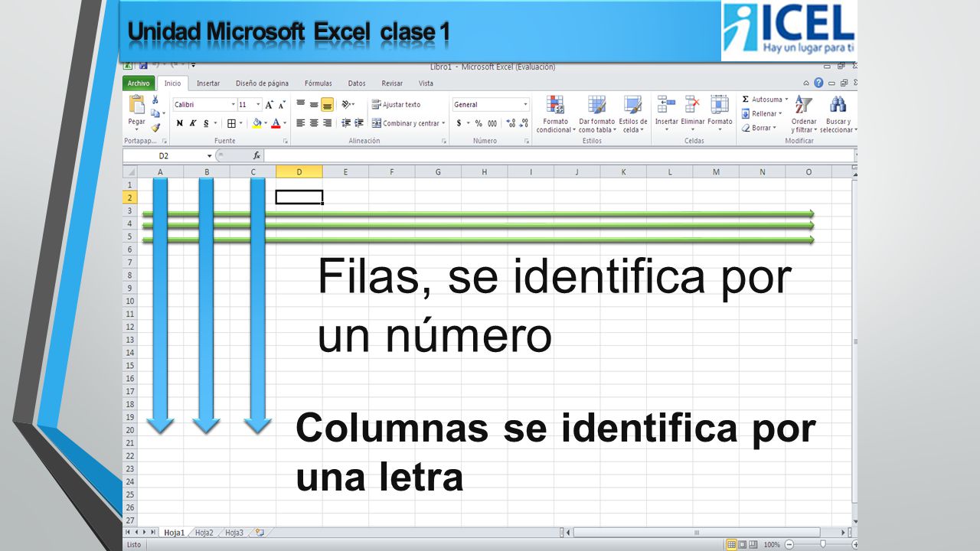
Task: Open Formato condicional
Action: 555,115
